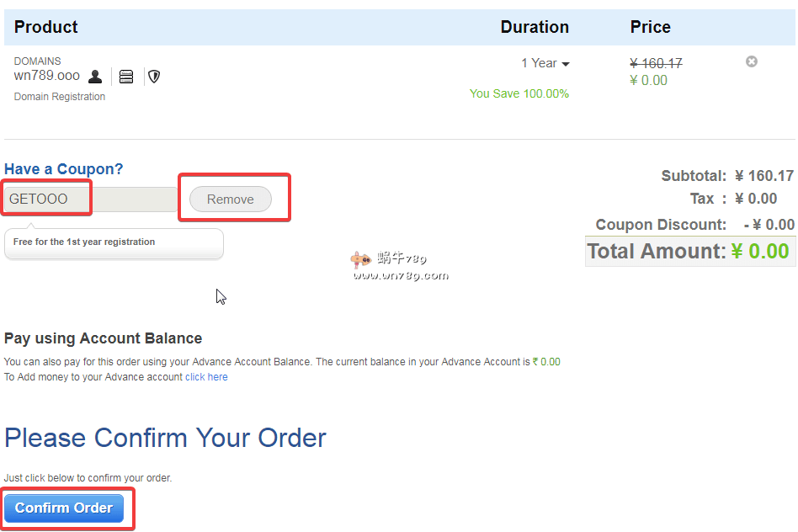Viewport: 798px width, 532px height.
Task: Click the contact details person icon
Action: pos(95,77)
